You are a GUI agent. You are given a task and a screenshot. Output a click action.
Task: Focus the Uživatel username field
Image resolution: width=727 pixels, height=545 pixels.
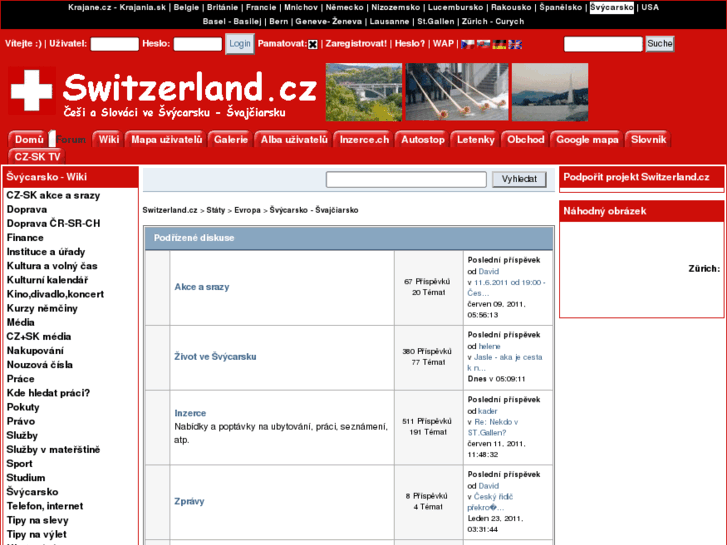tap(115, 44)
